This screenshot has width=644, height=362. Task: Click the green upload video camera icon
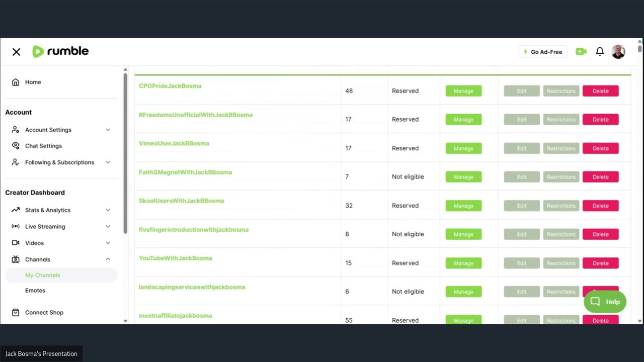pos(581,52)
